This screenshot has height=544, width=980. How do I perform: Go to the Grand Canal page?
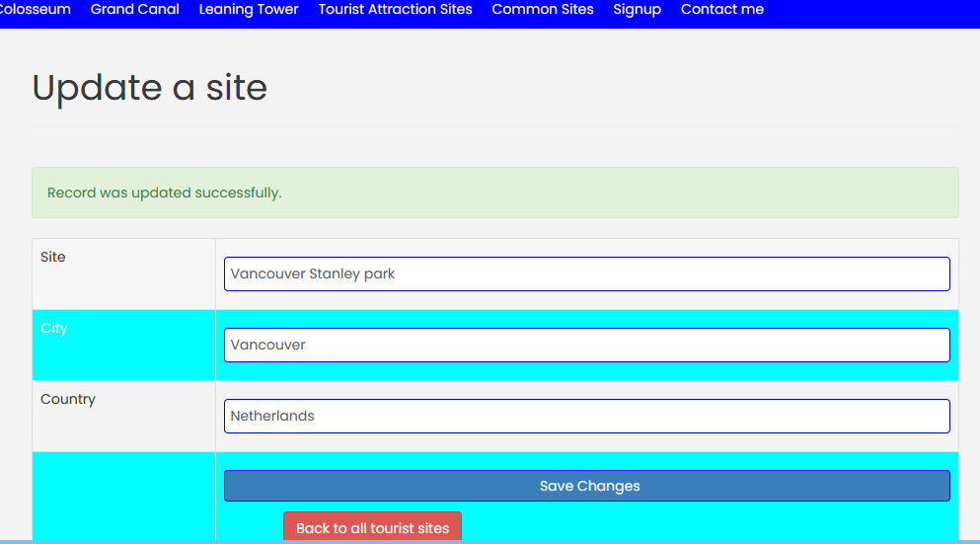(x=134, y=10)
